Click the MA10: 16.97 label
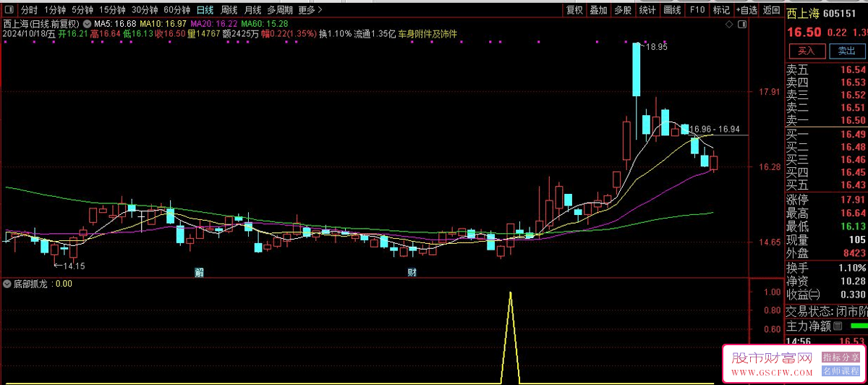Image resolution: width=868 pixels, height=385 pixels. point(163,24)
